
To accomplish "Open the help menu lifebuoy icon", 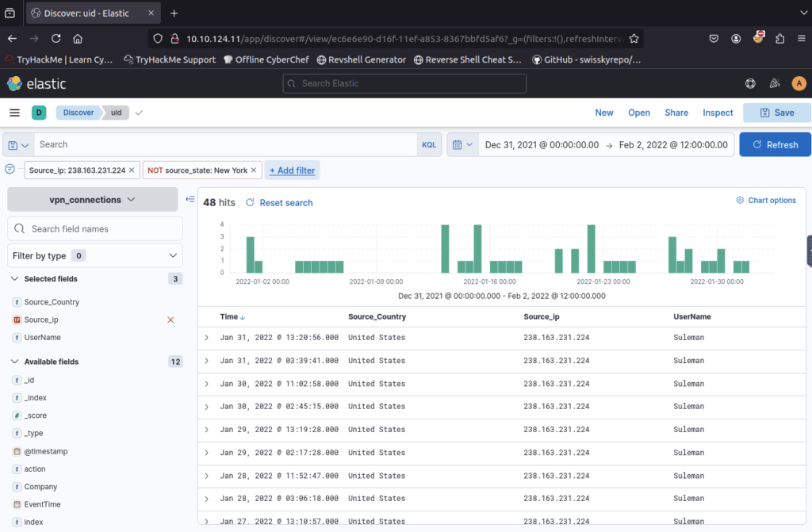I will click(750, 83).
